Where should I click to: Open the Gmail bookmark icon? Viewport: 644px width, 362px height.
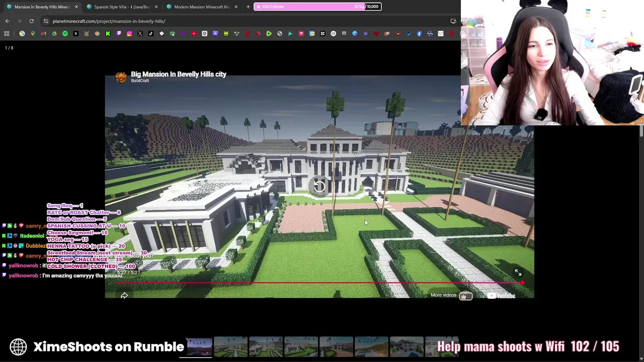tap(43, 34)
